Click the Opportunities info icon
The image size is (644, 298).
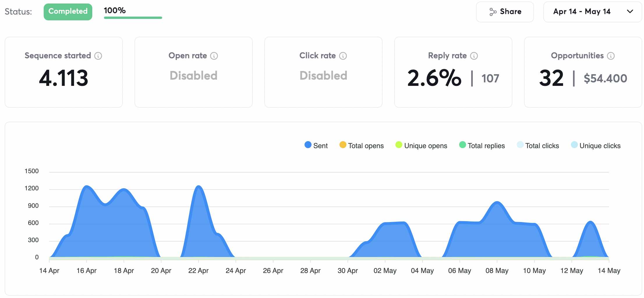[x=611, y=56]
